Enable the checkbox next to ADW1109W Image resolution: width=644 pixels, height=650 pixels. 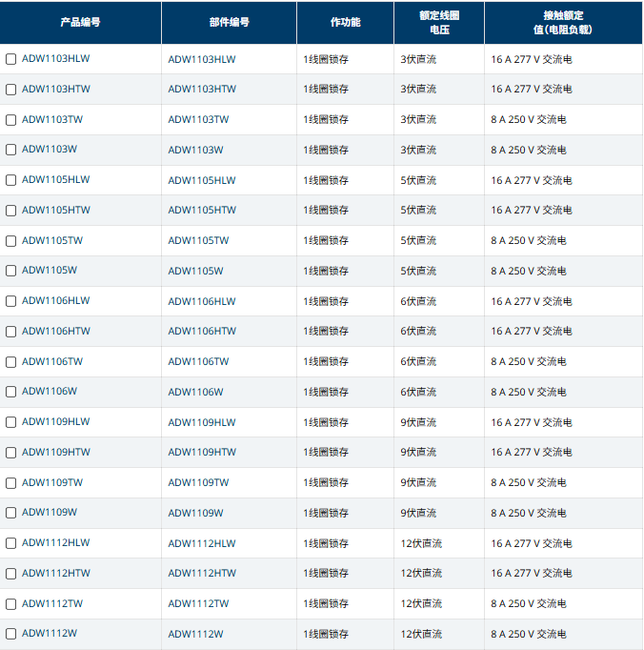click(x=11, y=513)
